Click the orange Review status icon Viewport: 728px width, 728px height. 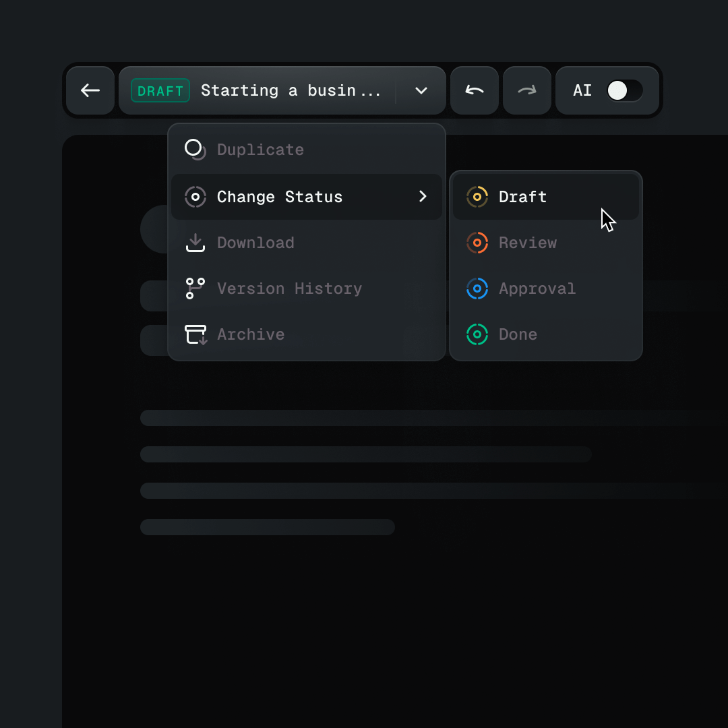click(477, 243)
